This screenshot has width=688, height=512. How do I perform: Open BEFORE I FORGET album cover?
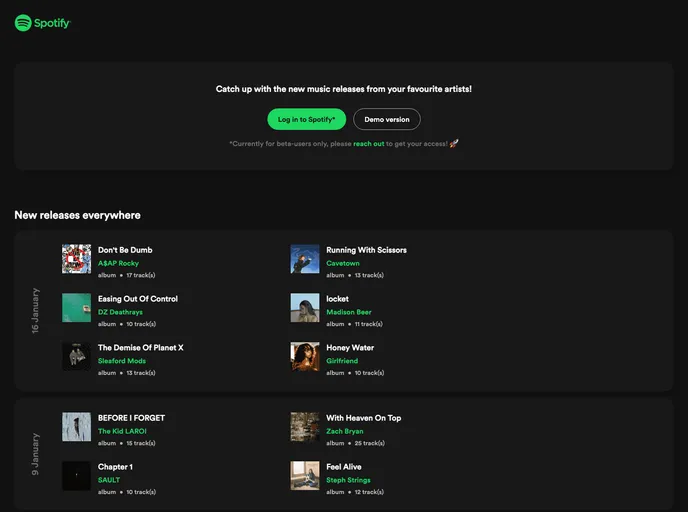click(x=76, y=427)
